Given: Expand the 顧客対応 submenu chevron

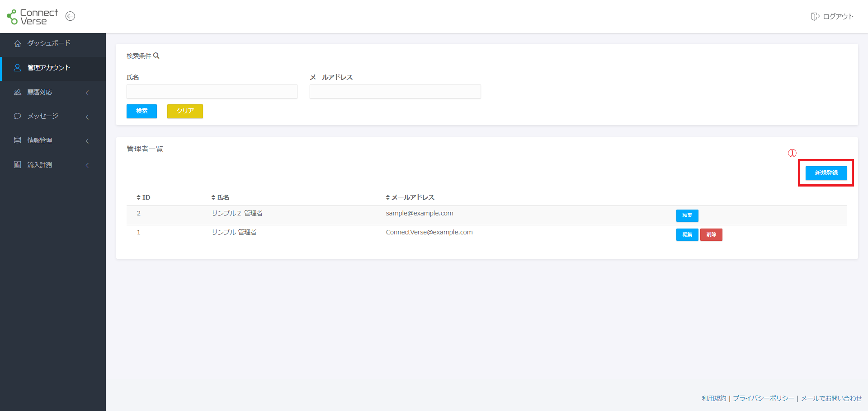Looking at the screenshot, I should pyautogui.click(x=87, y=93).
